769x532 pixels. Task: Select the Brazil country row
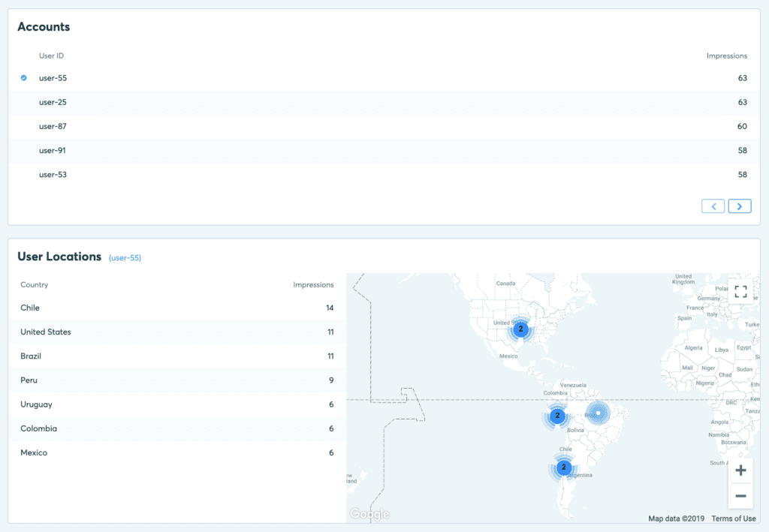(x=177, y=356)
